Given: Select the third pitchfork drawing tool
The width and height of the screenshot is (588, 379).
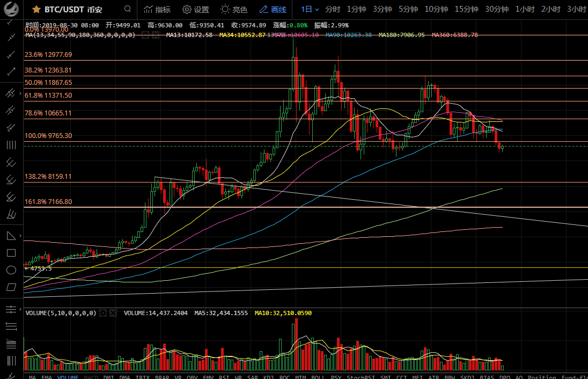Looking at the screenshot, I should point(11,197).
